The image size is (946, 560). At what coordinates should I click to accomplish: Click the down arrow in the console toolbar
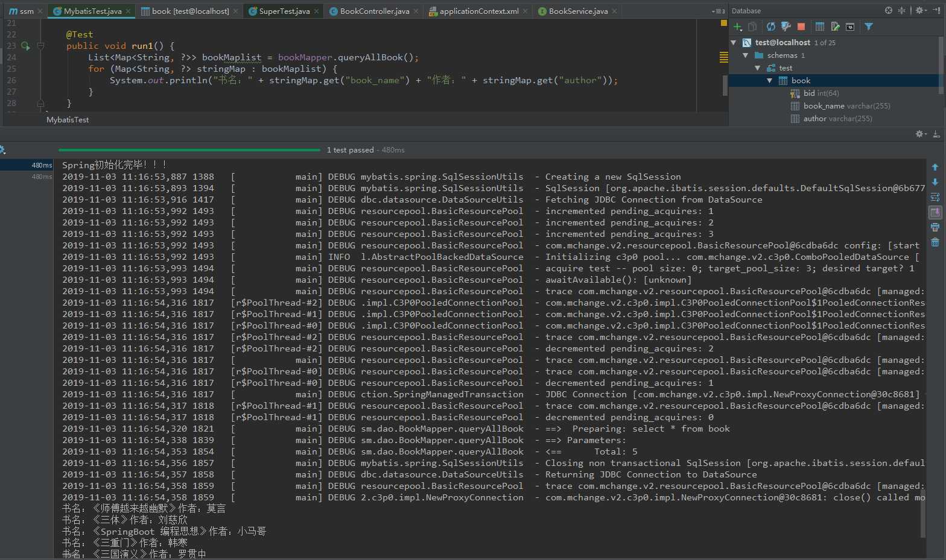click(x=935, y=182)
